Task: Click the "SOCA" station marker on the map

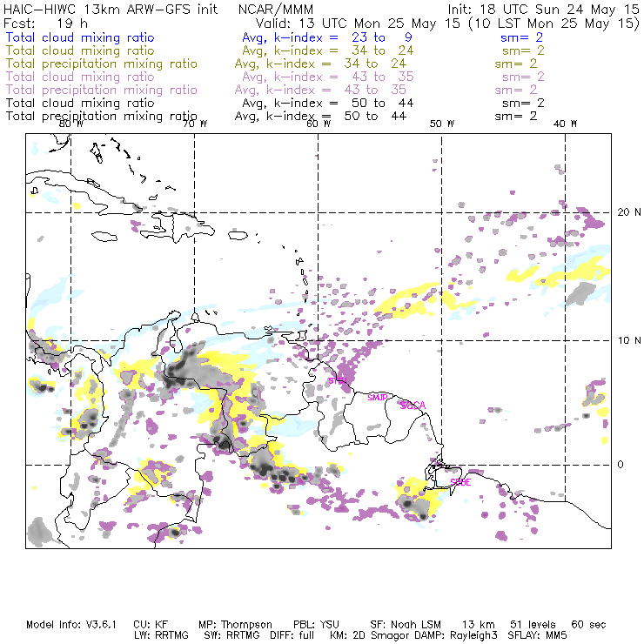Action: [413, 406]
